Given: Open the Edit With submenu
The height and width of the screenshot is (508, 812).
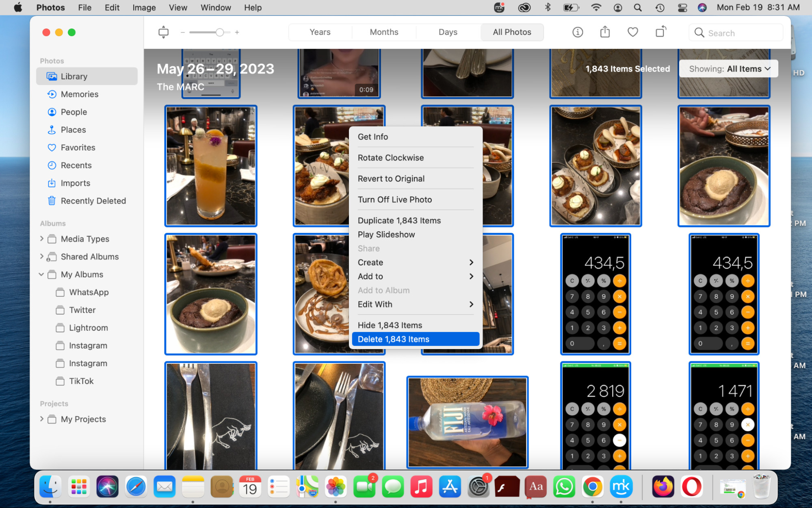Looking at the screenshot, I should click(416, 304).
